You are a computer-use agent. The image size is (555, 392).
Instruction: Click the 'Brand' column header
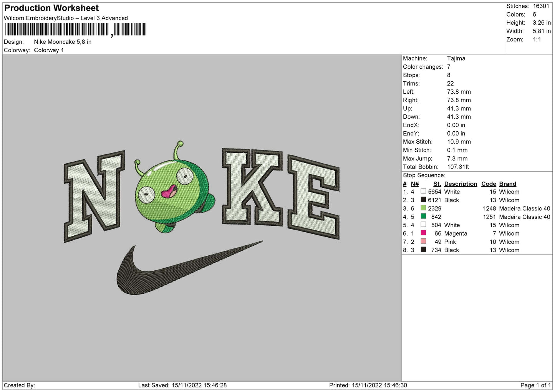click(x=508, y=184)
